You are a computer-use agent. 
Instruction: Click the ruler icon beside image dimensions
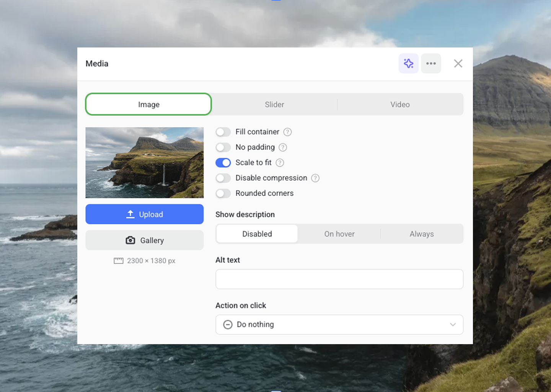coord(119,261)
